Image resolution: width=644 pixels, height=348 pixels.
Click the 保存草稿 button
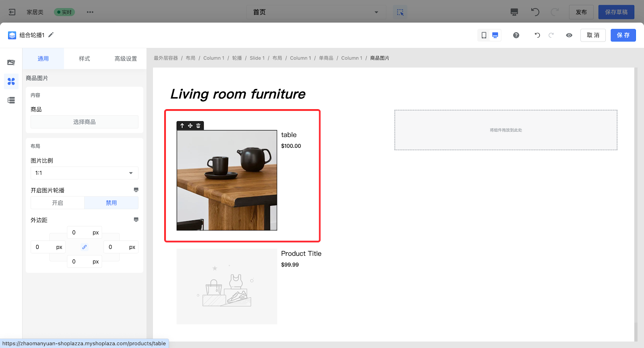[x=616, y=12]
